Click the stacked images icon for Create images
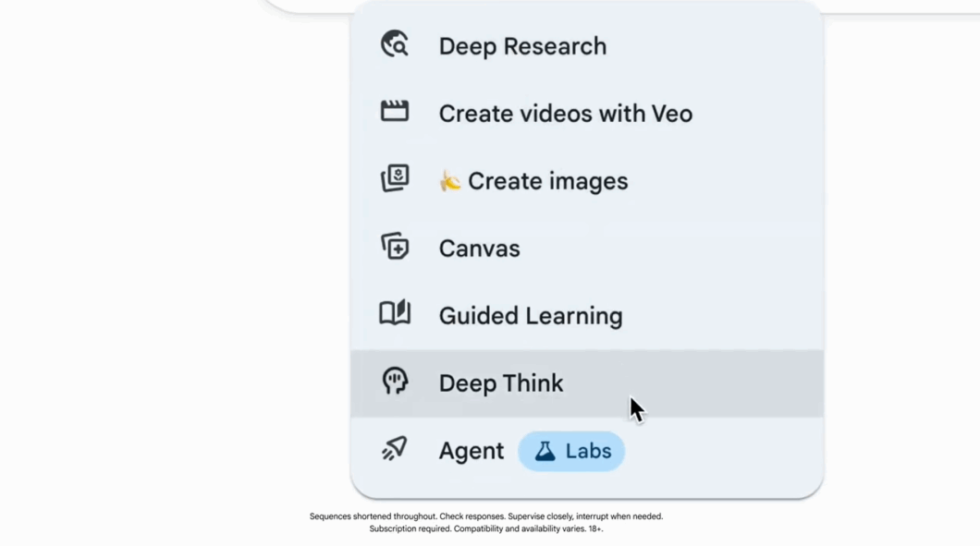 pos(395,179)
